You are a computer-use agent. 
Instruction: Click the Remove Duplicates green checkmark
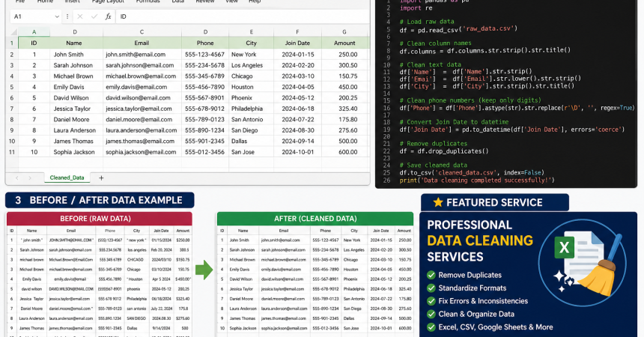pyautogui.click(x=431, y=275)
